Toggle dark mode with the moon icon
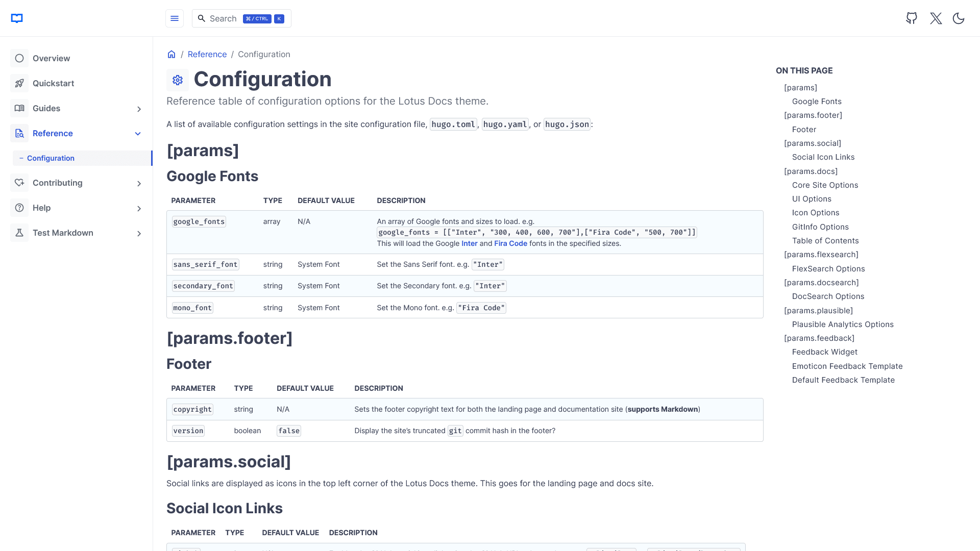 coord(959,18)
